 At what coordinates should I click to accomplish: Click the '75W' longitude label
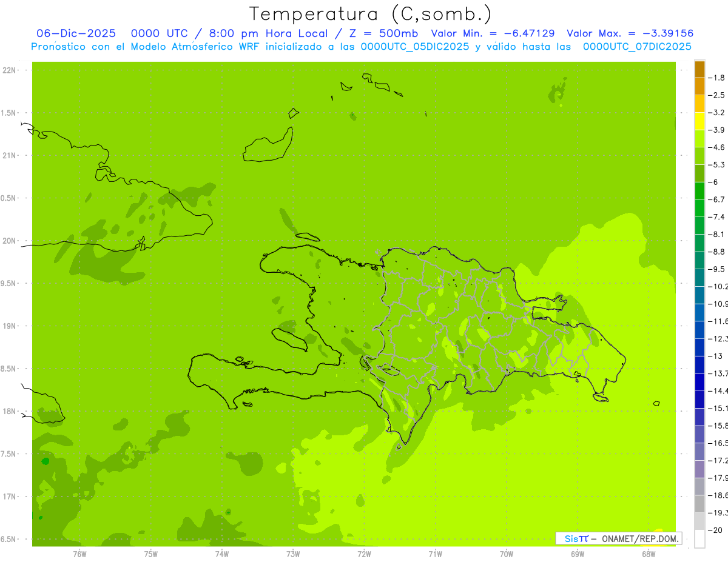[151, 554]
